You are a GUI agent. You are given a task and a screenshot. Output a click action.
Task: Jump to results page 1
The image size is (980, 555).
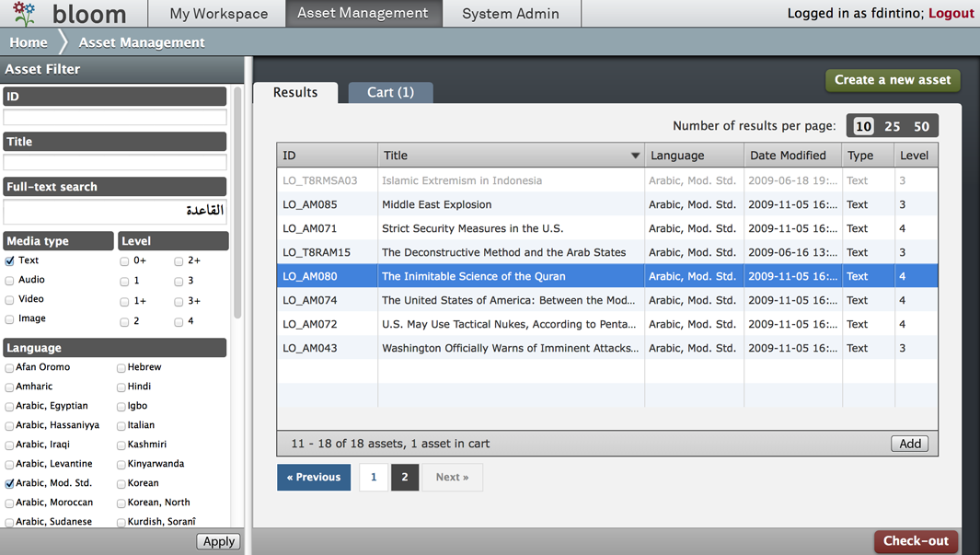pyautogui.click(x=374, y=477)
